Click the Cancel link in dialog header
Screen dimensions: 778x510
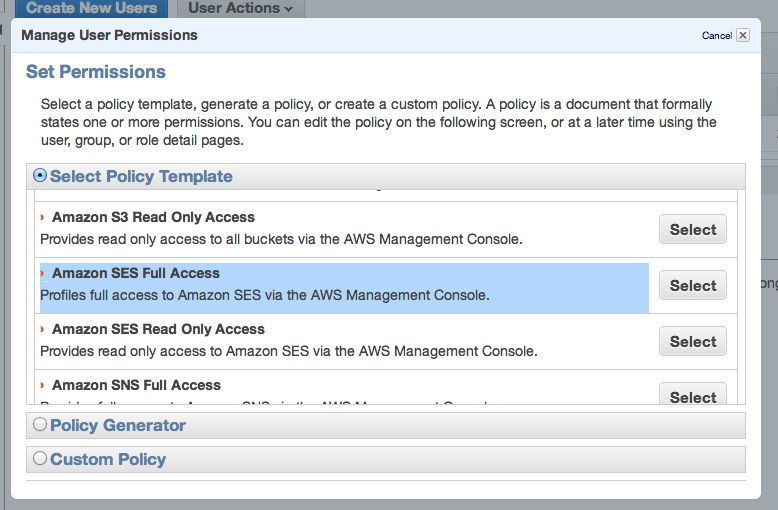pos(716,36)
